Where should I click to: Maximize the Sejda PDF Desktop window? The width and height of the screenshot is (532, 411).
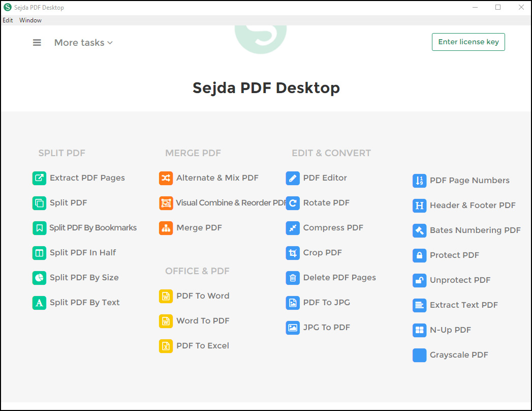pyautogui.click(x=498, y=7)
